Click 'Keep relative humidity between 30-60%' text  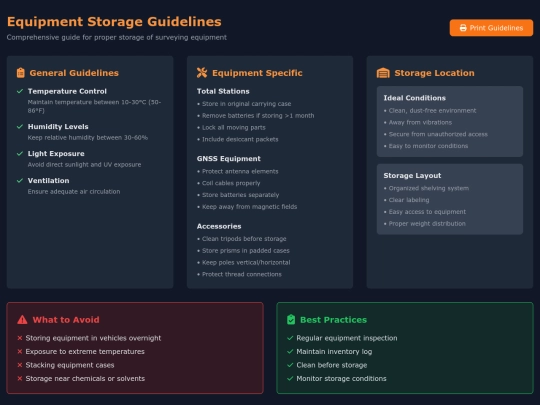pyautogui.click(x=88, y=138)
